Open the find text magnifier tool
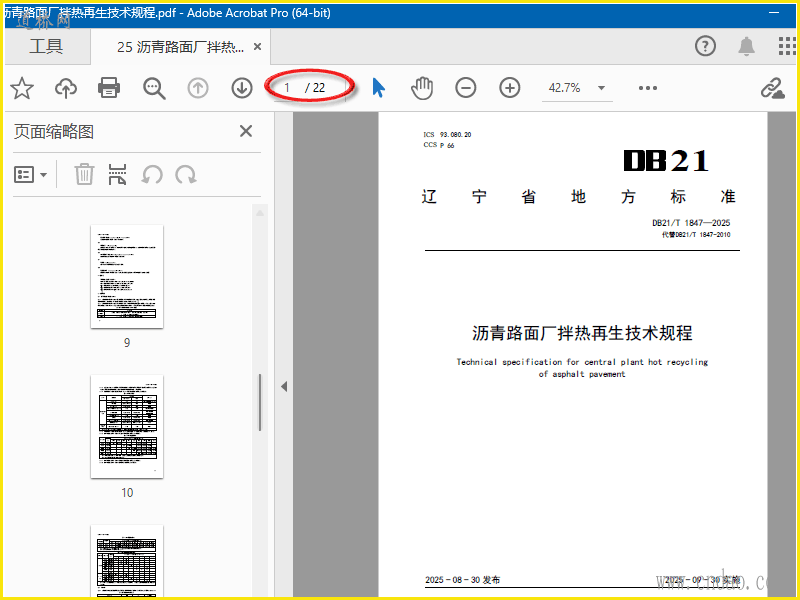This screenshot has height=600, width=800. (x=154, y=88)
